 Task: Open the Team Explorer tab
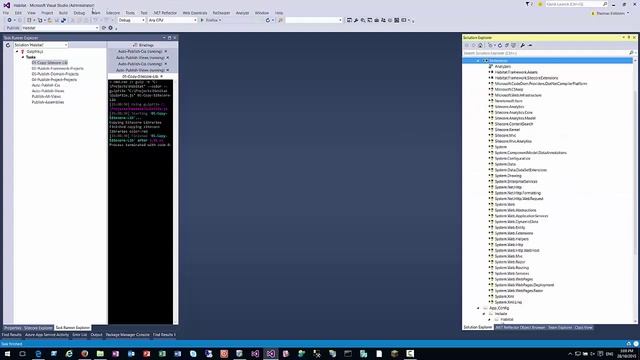(x=560, y=327)
